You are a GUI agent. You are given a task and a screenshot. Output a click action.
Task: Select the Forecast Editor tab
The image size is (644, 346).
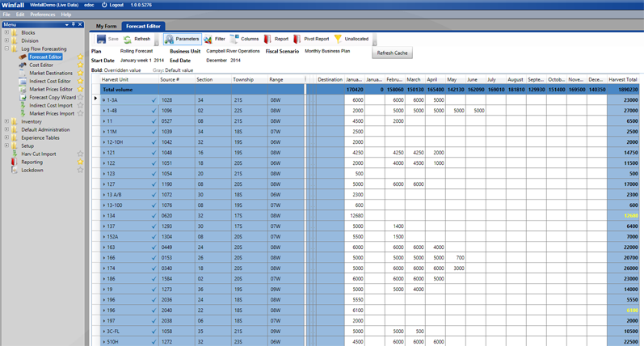143,26
